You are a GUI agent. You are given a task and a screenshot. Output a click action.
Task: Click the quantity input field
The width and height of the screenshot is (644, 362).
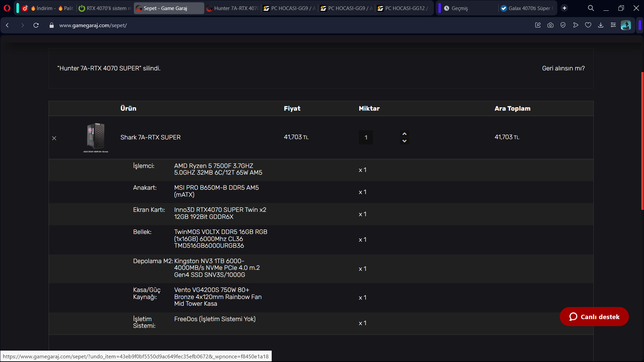[366, 137]
